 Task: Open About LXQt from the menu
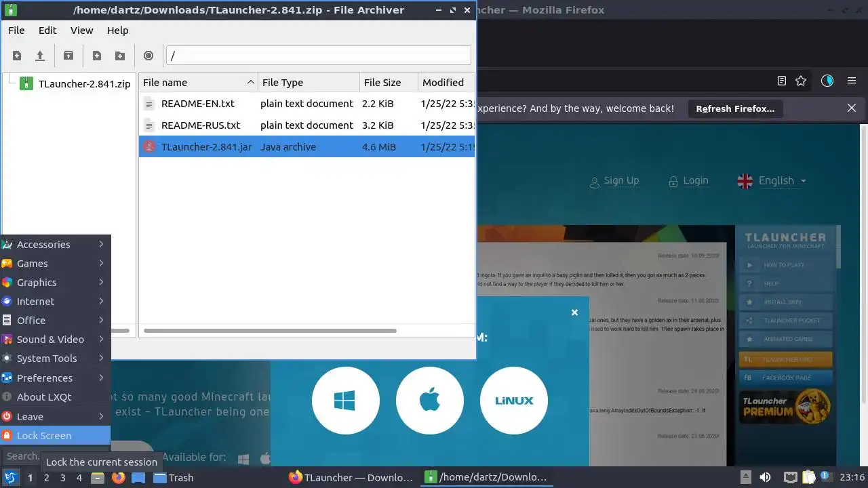point(55,396)
